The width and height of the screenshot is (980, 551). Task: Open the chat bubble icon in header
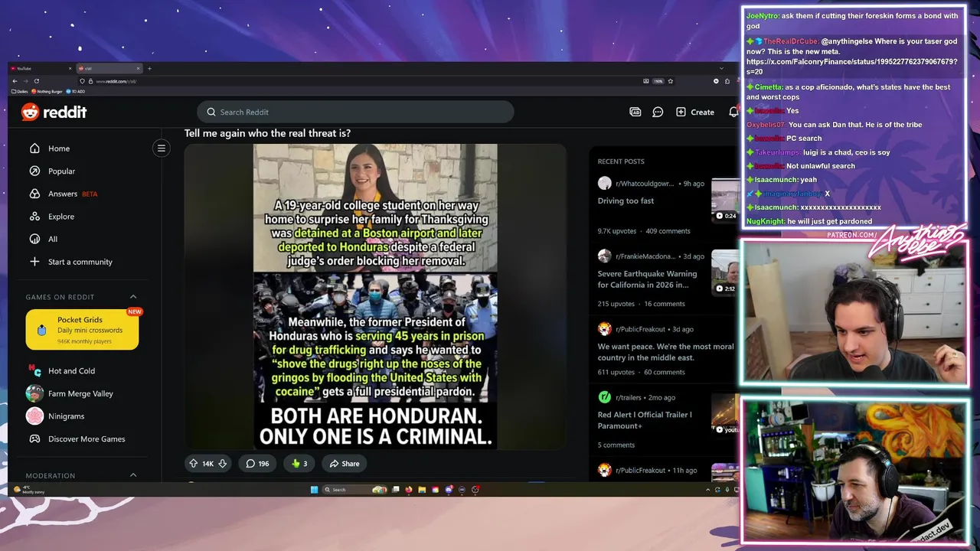(x=658, y=112)
